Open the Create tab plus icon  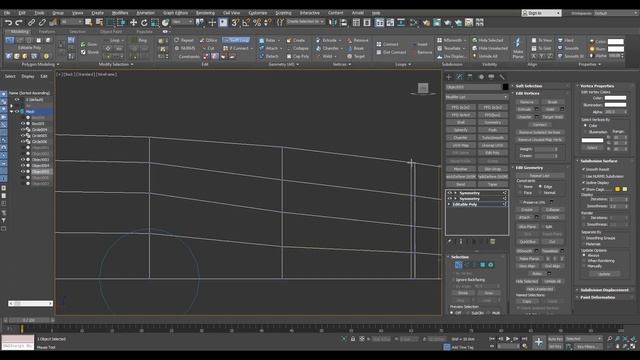pos(449,77)
